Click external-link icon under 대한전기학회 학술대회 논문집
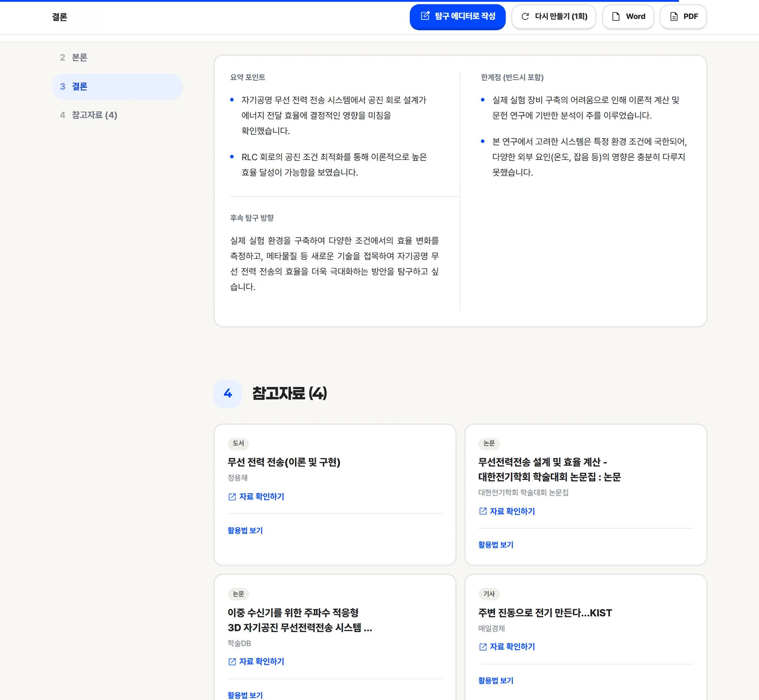Viewport: 759px width, 700px height. (x=483, y=511)
